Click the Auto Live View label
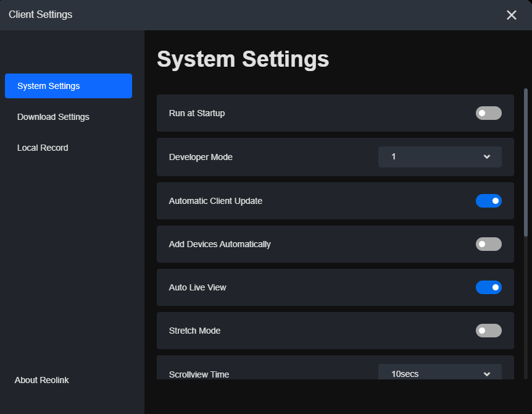 click(x=197, y=287)
